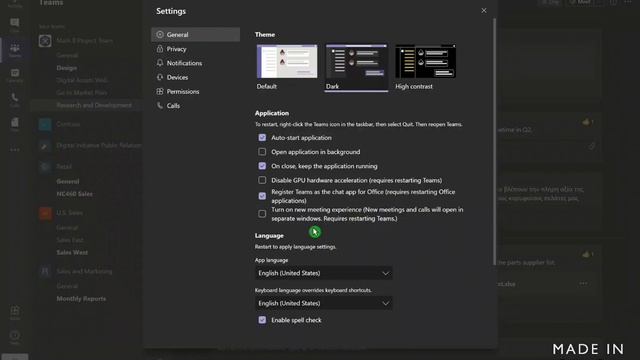Click the Permissions grid icon
This screenshot has height=360, width=640.
(160, 91)
